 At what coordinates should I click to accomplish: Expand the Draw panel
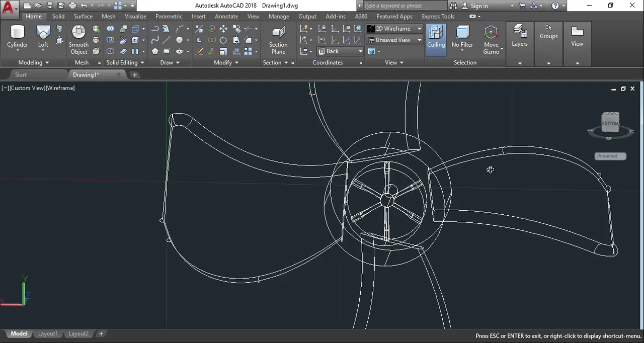click(x=170, y=63)
